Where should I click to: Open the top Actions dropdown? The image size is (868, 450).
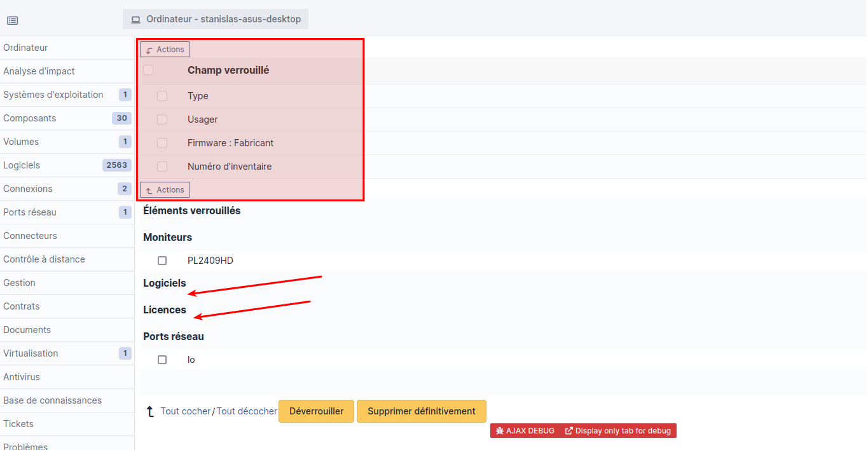click(x=165, y=50)
